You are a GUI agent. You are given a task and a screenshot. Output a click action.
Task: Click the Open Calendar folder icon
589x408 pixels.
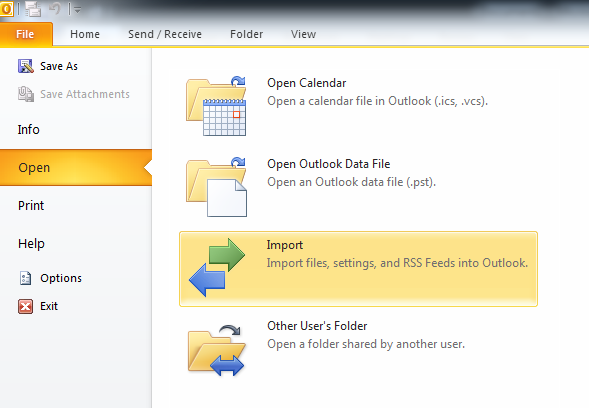coord(216,106)
